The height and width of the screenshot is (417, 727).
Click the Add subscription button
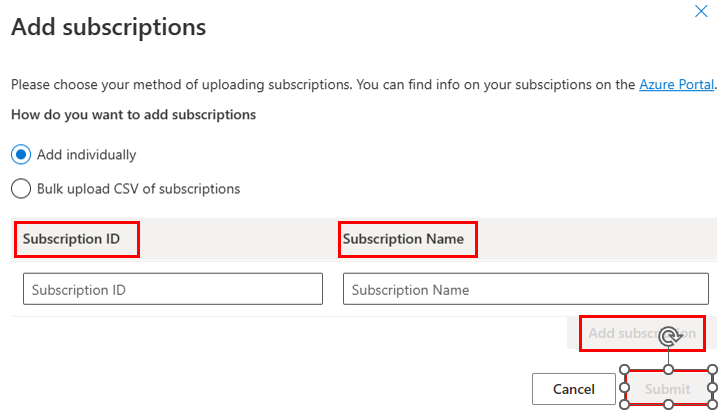[642, 333]
